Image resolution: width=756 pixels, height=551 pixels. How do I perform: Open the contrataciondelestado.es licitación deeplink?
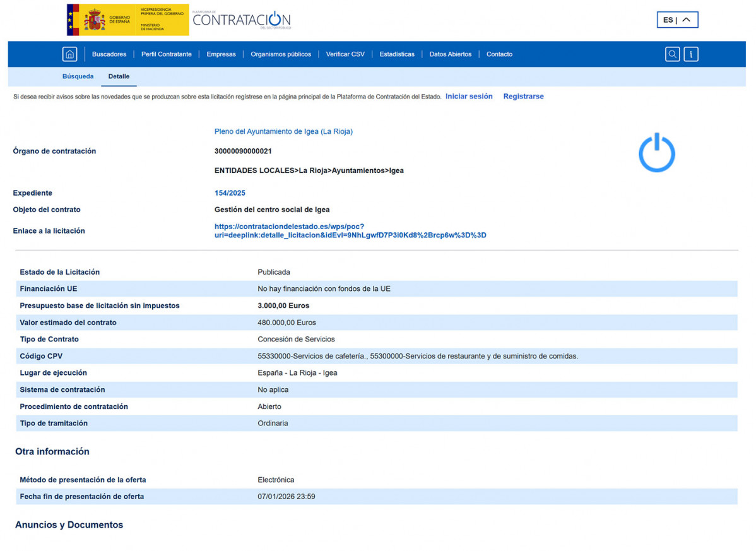[x=350, y=231]
